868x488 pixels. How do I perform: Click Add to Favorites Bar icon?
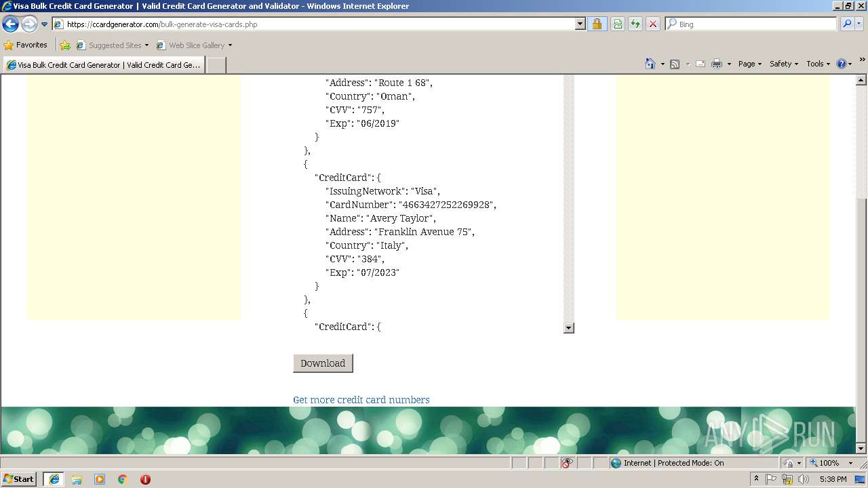[x=65, y=45]
